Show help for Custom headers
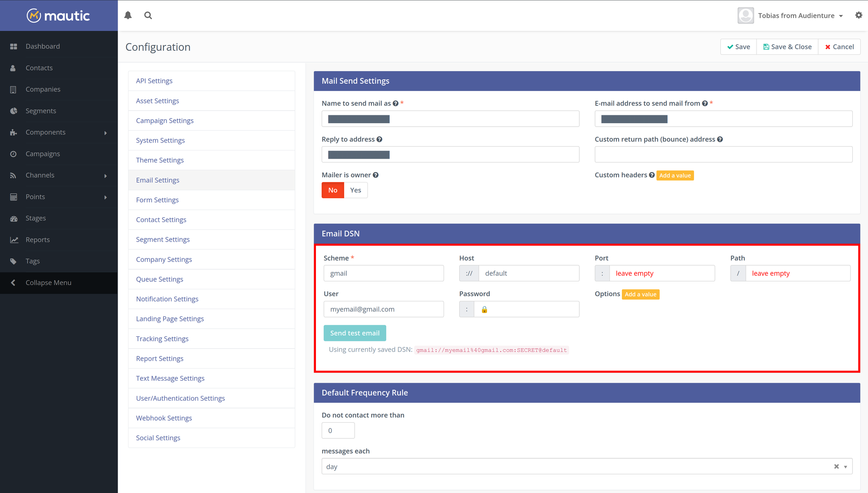Screen dimensions: 868x493 (x=652, y=175)
